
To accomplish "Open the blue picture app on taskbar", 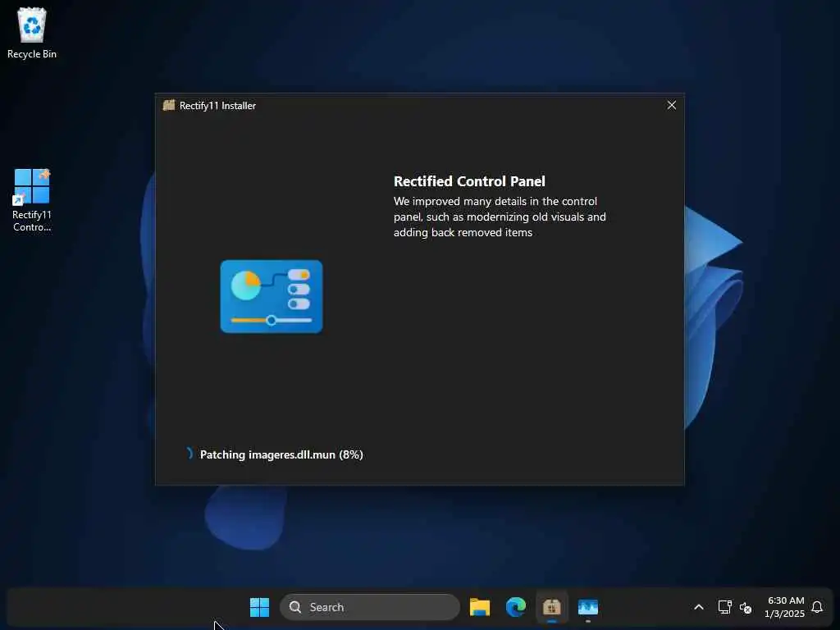I will coord(587,607).
